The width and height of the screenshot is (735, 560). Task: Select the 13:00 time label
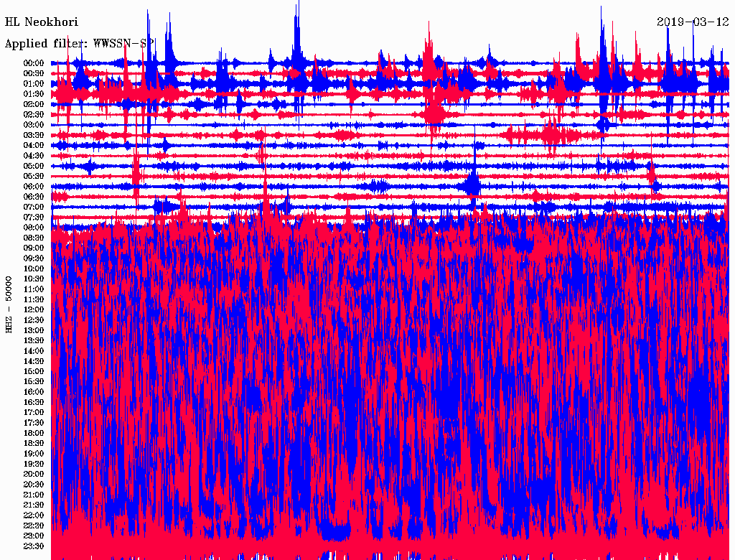coord(34,330)
